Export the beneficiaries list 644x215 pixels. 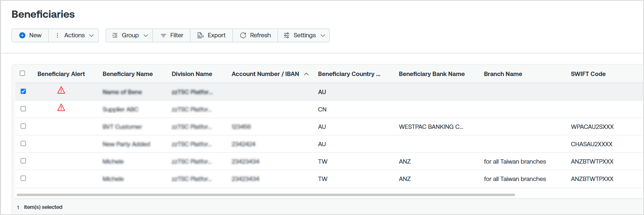click(211, 35)
